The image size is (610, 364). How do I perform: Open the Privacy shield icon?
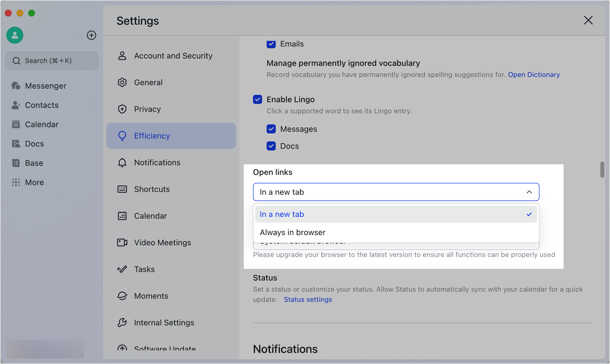(122, 109)
